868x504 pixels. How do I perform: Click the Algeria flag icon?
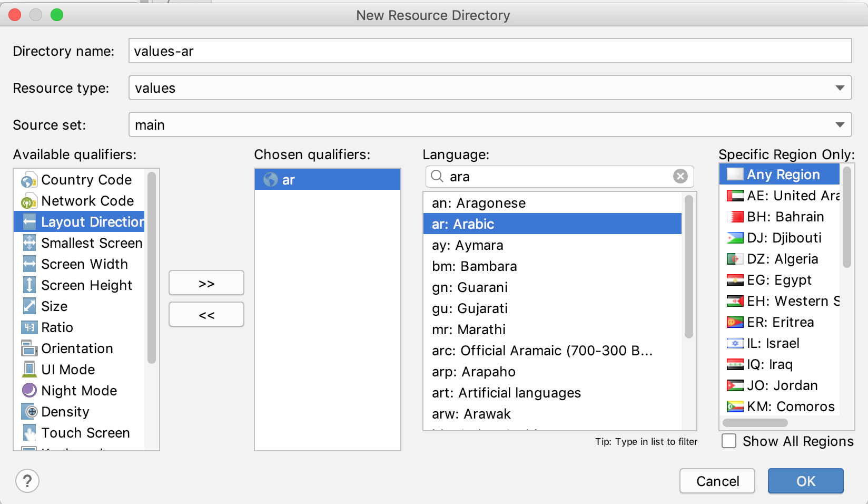click(735, 259)
